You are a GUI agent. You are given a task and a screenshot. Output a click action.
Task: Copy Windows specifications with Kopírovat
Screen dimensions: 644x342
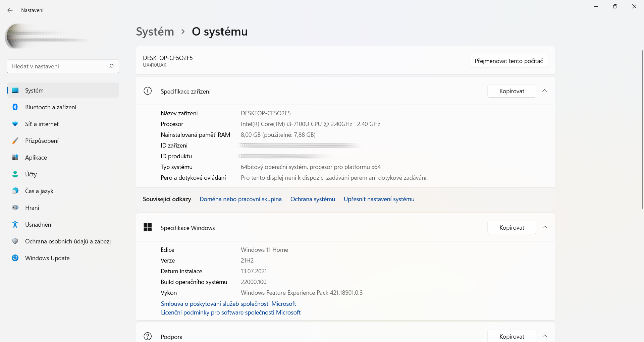tap(512, 227)
